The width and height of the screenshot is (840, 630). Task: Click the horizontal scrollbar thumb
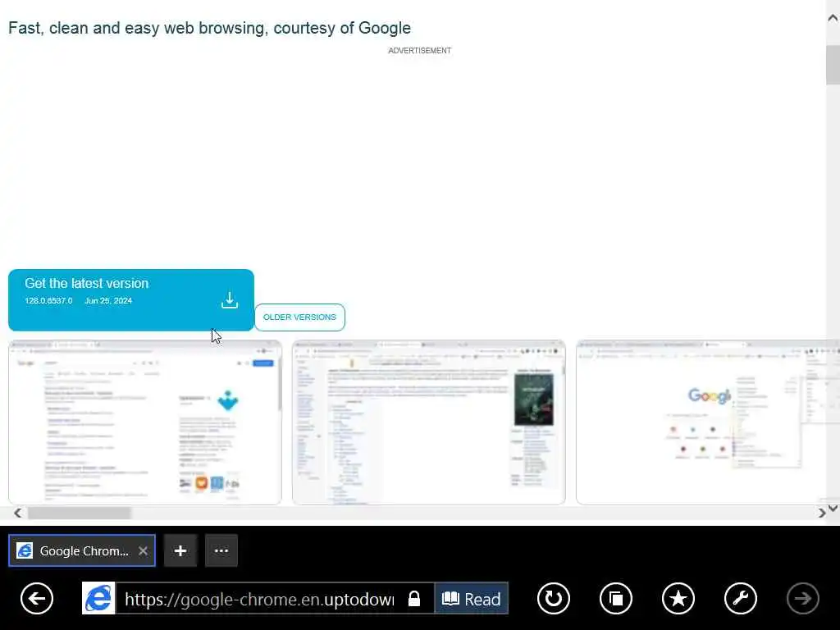coord(80,514)
